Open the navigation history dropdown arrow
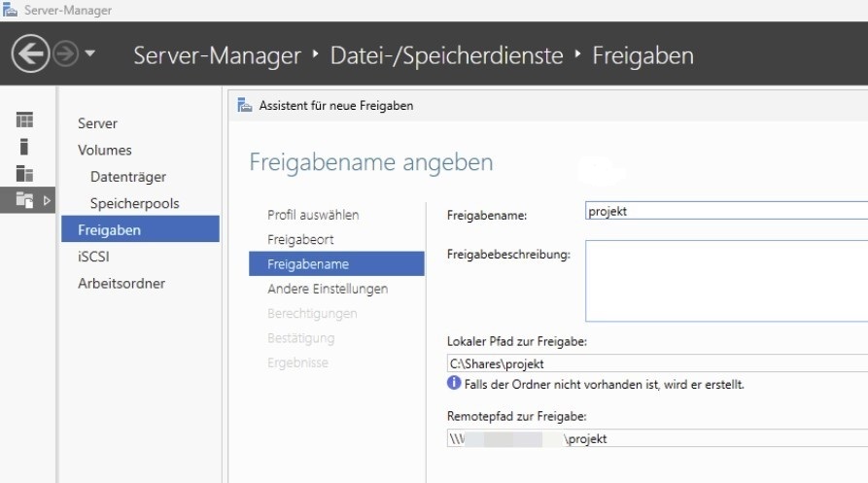Viewport: 868px width, 483px height. [89, 53]
